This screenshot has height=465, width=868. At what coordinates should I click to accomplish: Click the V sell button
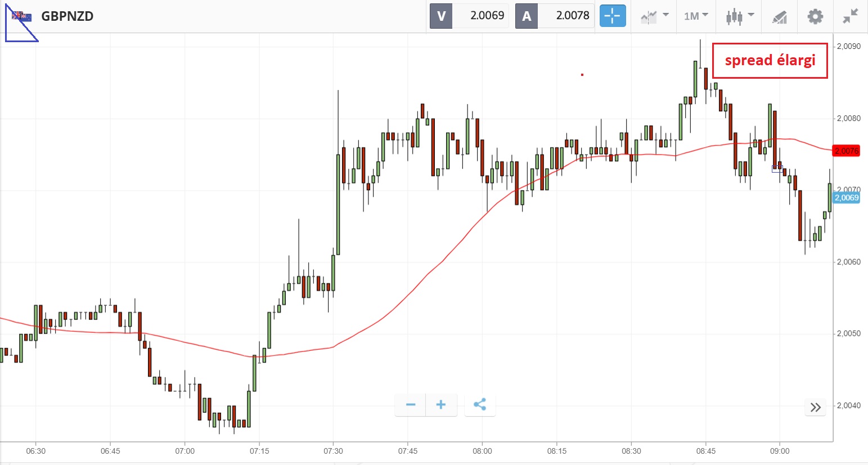pyautogui.click(x=441, y=16)
